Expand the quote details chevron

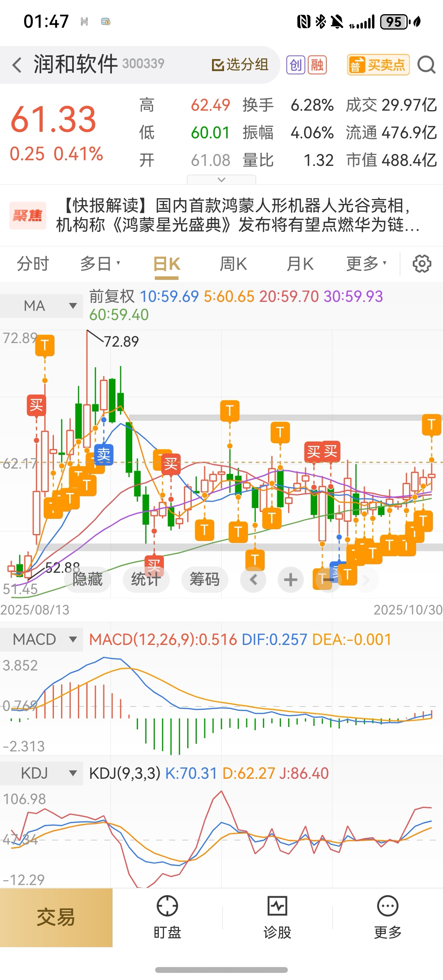[221, 180]
